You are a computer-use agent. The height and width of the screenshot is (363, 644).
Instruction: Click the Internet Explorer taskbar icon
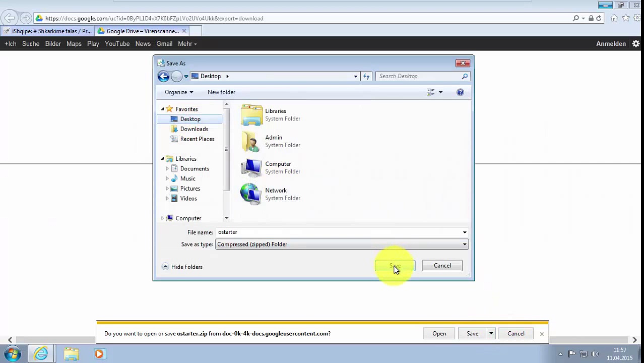pyautogui.click(x=41, y=353)
